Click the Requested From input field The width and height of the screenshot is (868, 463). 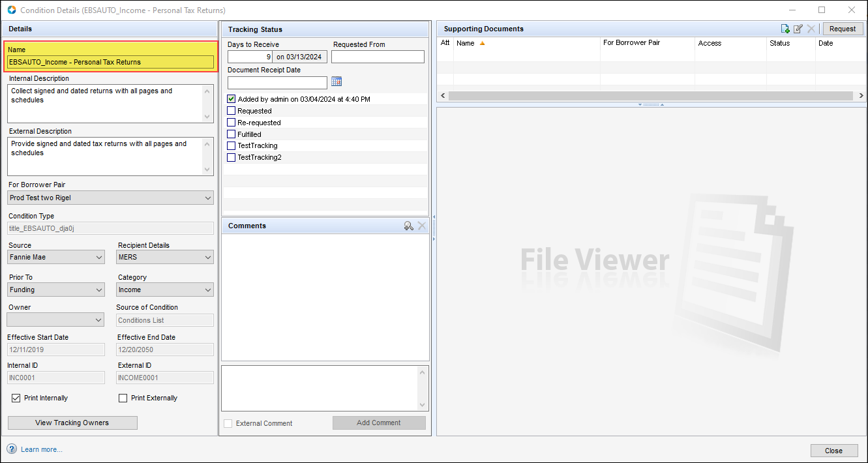point(378,57)
